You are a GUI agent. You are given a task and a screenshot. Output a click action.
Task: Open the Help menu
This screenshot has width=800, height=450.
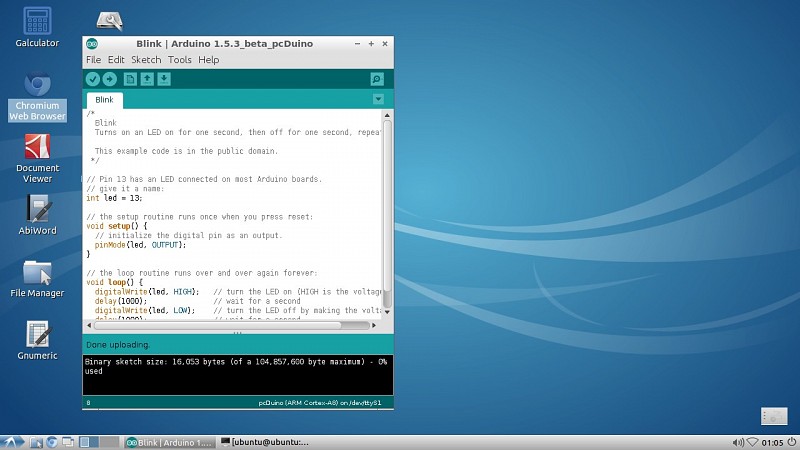click(209, 60)
